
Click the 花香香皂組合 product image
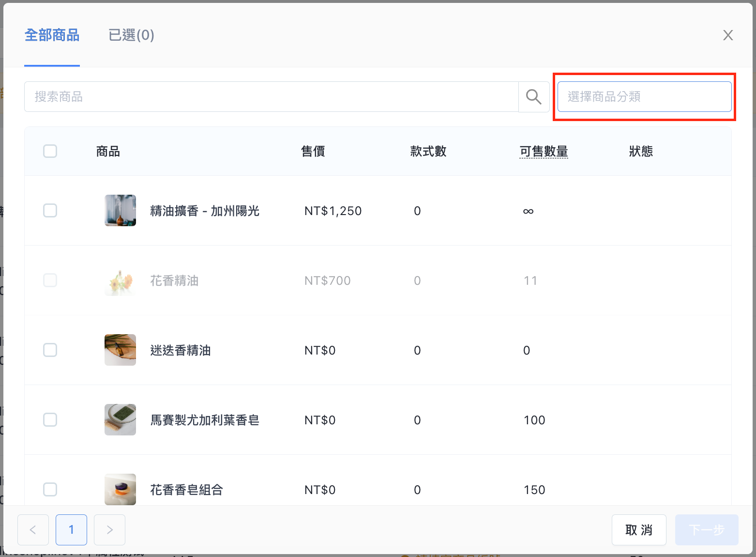pos(120,489)
